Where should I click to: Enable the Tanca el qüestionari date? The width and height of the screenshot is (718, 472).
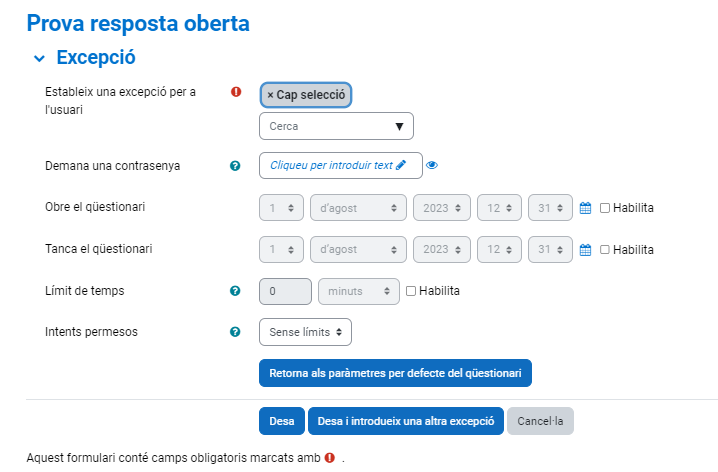[x=605, y=249]
